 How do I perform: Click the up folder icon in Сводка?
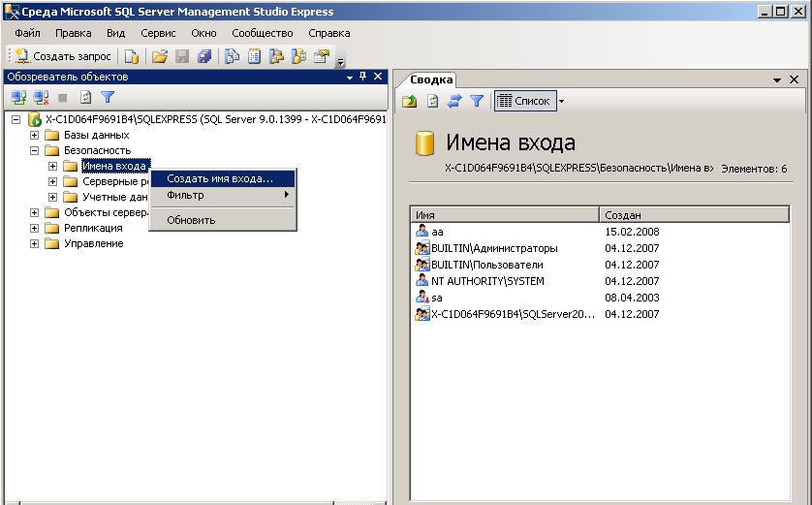coord(410,101)
